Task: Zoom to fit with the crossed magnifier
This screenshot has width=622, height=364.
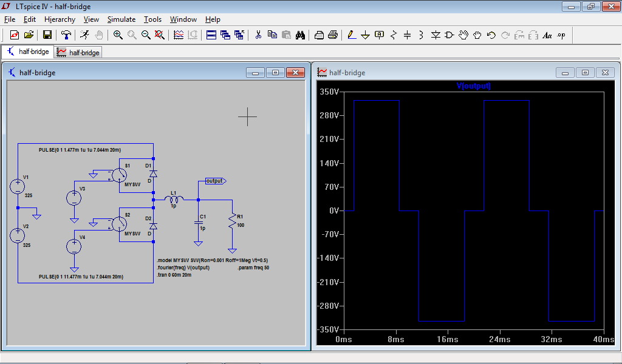Action: tap(160, 35)
